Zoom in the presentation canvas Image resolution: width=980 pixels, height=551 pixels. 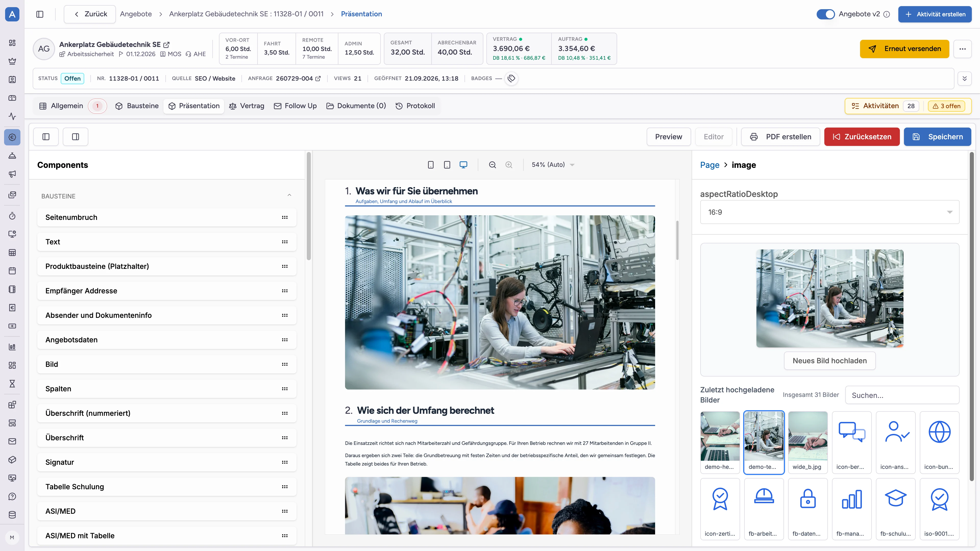coord(509,165)
